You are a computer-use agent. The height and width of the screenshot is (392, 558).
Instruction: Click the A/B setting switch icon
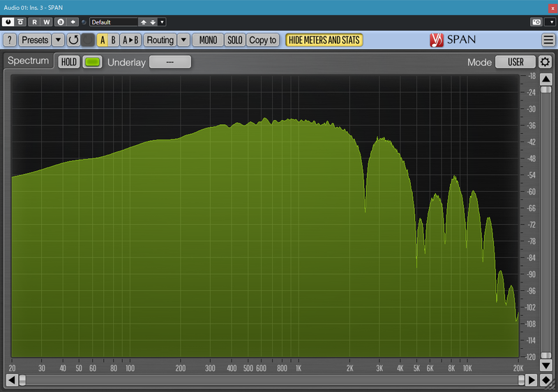point(61,22)
